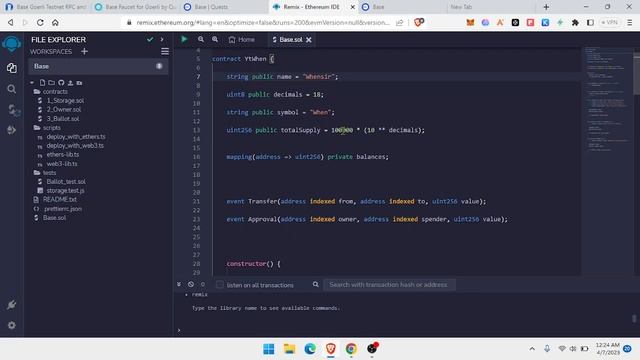Close the Base.sol editor tab
This screenshot has height=360, width=640.
(309, 40)
